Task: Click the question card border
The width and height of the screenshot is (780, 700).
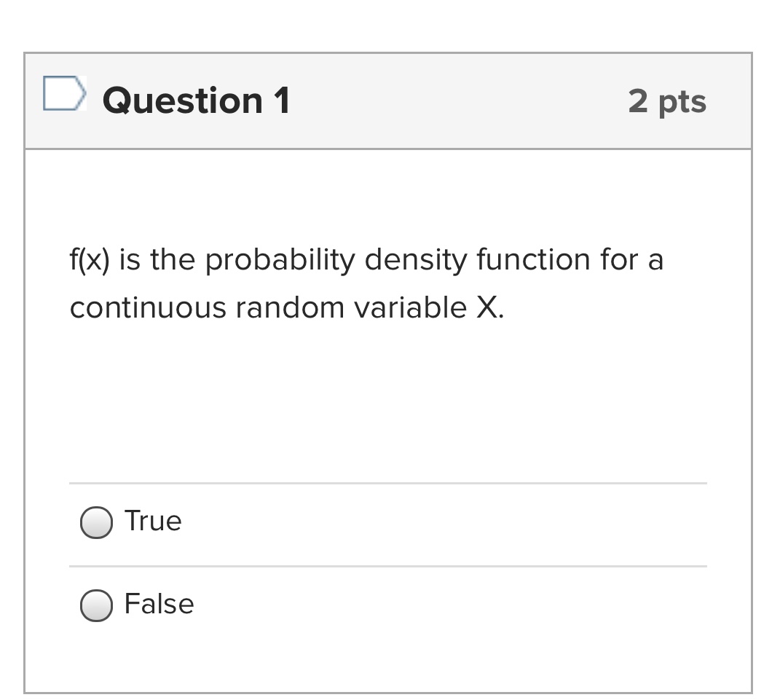Action: point(26,364)
